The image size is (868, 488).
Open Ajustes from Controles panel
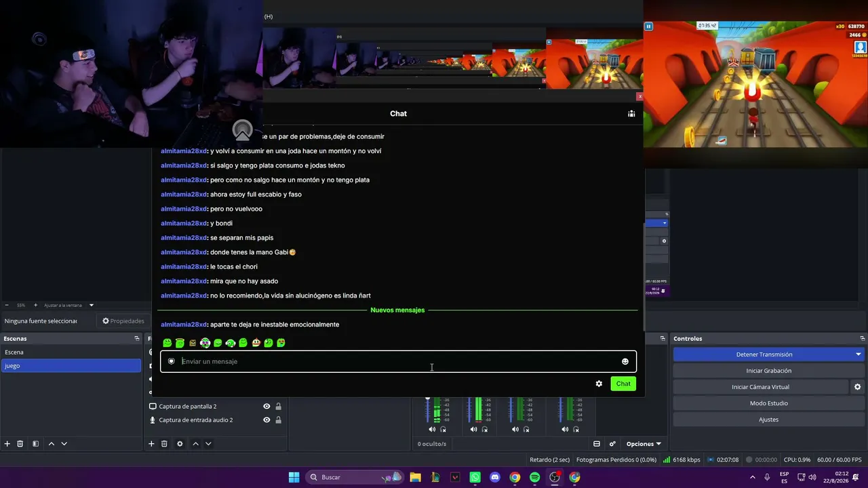pyautogui.click(x=768, y=420)
